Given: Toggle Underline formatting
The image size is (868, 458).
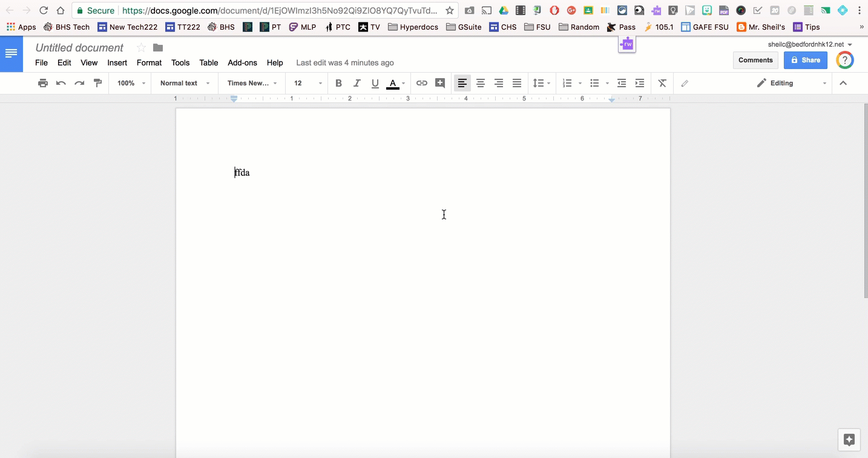Looking at the screenshot, I should (375, 83).
